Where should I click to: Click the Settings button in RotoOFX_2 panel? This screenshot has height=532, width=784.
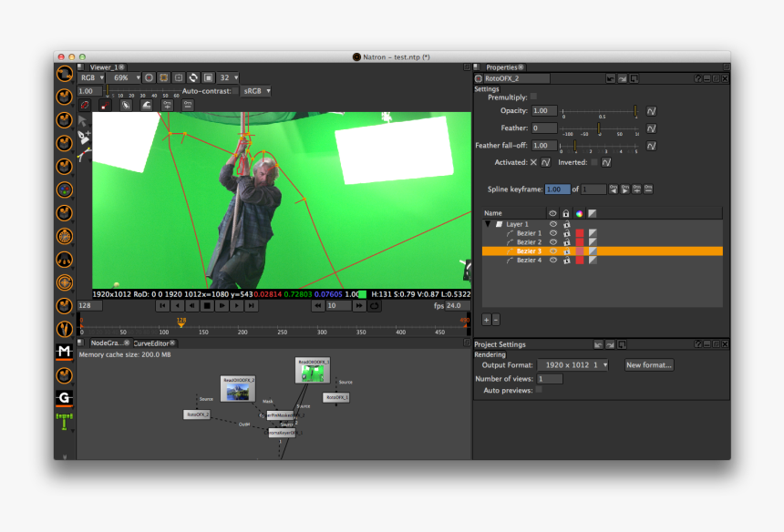click(x=488, y=89)
